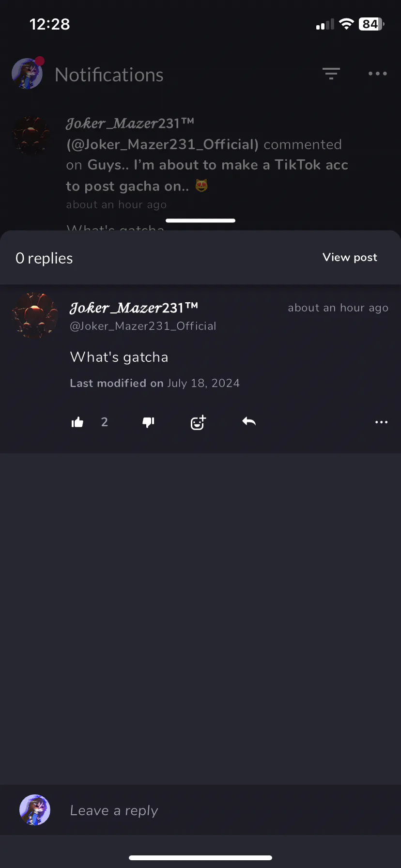Like the comment with thumbs up icon
Image resolution: width=401 pixels, height=868 pixels.
tap(77, 422)
